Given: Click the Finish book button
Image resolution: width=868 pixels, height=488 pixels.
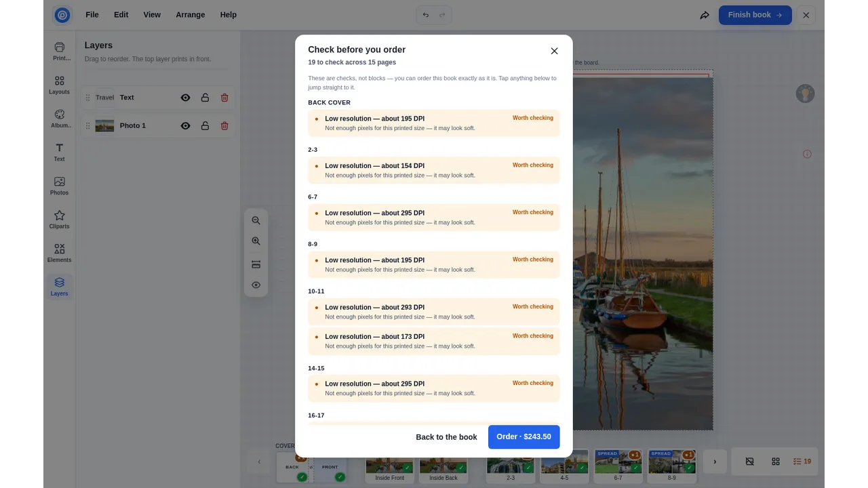Looking at the screenshot, I should pyautogui.click(x=755, y=15).
